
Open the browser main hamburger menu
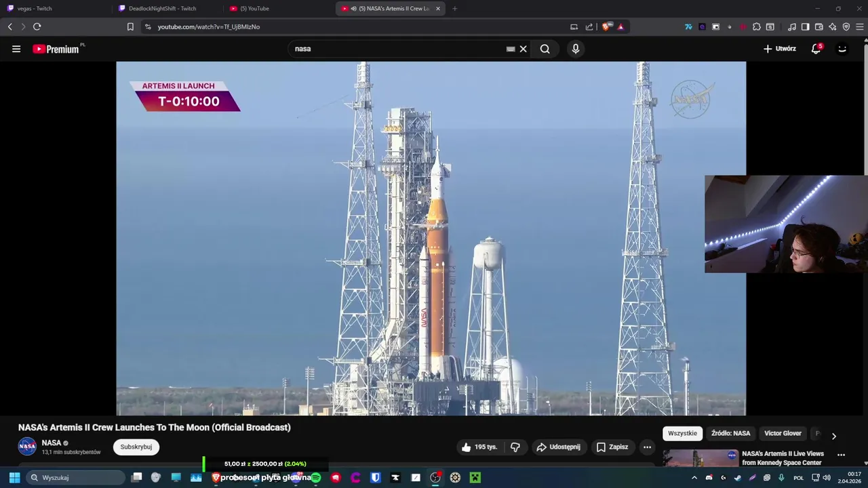(860, 27)
